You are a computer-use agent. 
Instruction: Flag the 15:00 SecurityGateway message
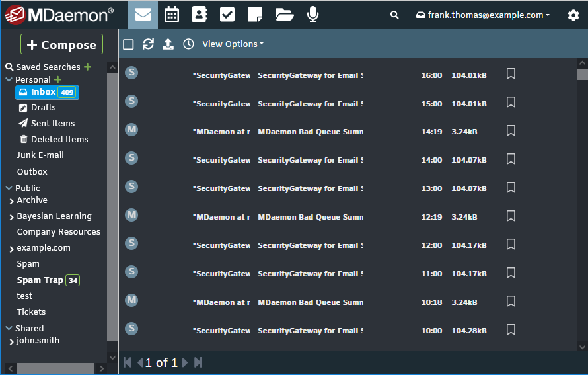click(x=511, y=102)
